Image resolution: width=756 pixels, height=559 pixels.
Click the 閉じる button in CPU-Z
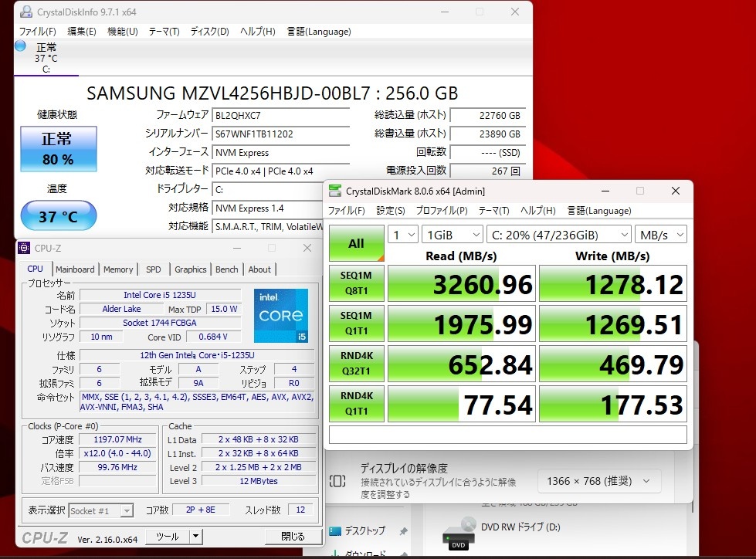(x=293, y=536)
